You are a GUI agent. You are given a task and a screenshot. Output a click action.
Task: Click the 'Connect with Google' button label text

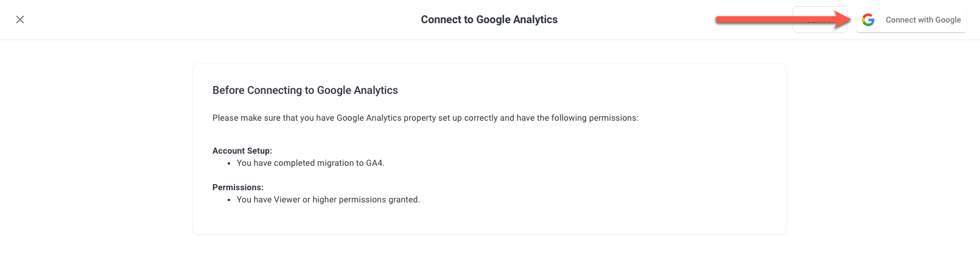[x=923, y=20]
